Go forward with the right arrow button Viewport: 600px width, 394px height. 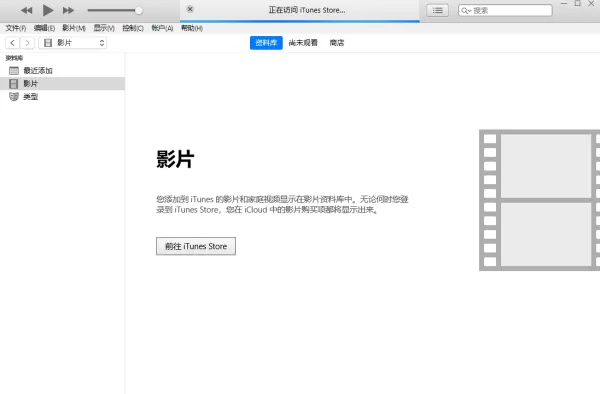[x=27, y=43]
